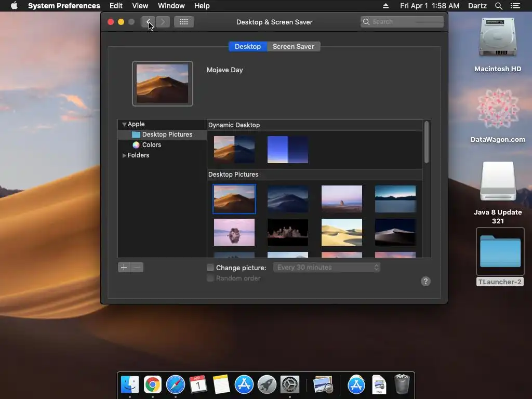Open the View menu
Screen dimensions: 532x399
140,6
